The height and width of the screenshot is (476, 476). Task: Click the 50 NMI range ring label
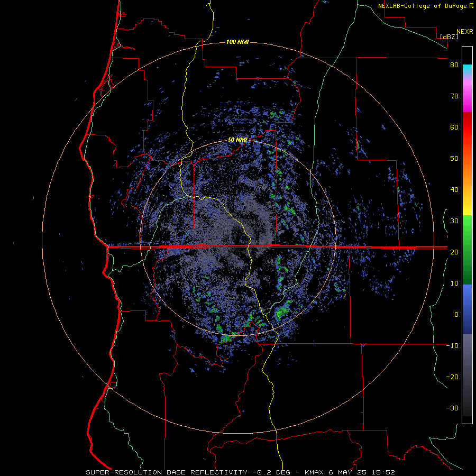(237, 140)
